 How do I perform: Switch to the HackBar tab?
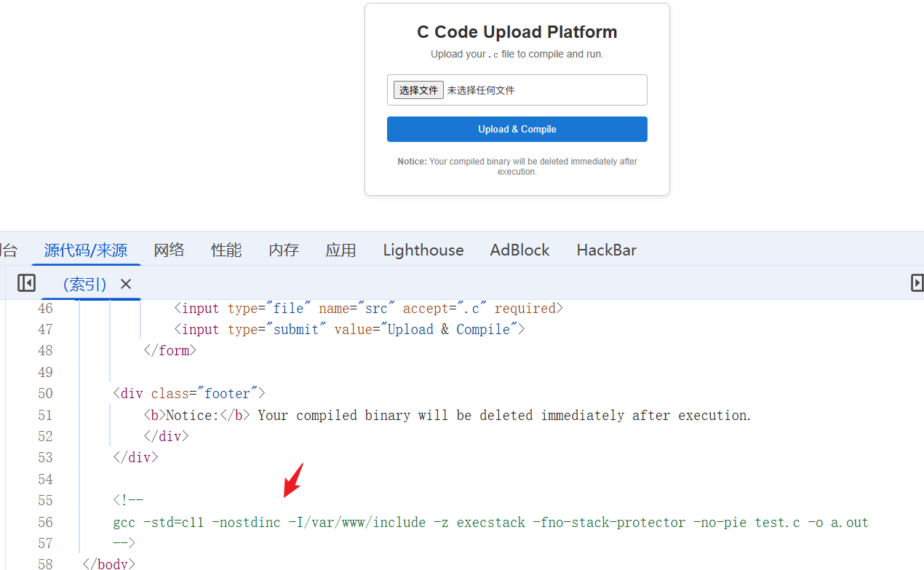[606, 250]
